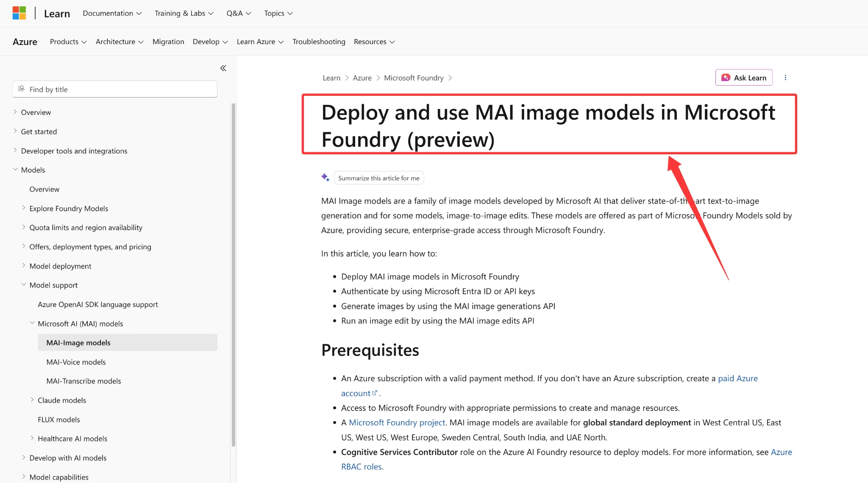Expand the Claude models node

pyautogui.click(x=32, y=400)
